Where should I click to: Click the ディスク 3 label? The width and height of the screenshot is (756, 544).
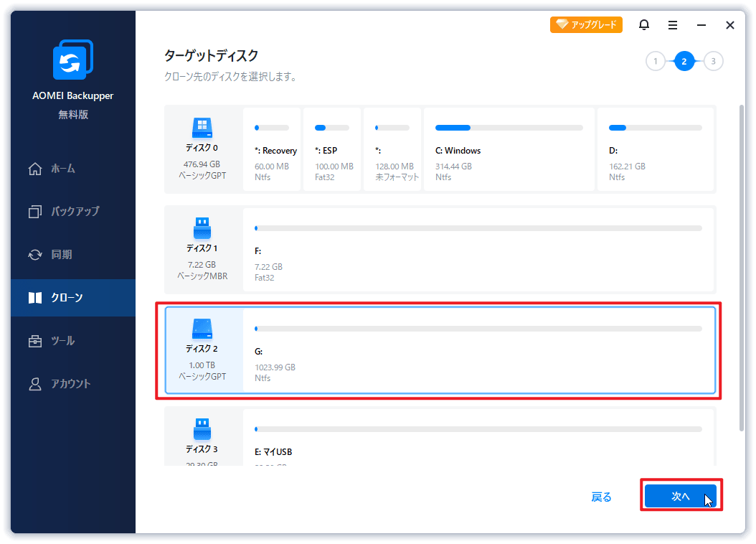(202, 449)
